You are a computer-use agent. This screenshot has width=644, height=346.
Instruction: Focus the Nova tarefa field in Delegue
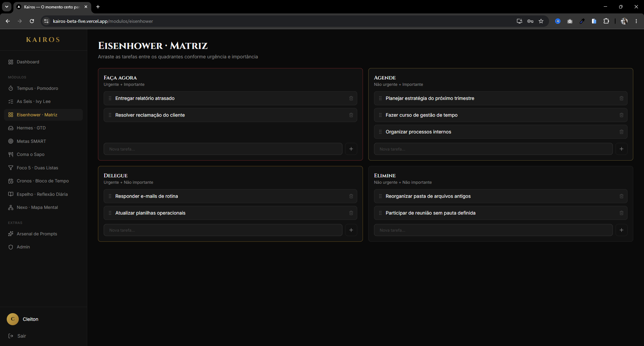point(223,230)
